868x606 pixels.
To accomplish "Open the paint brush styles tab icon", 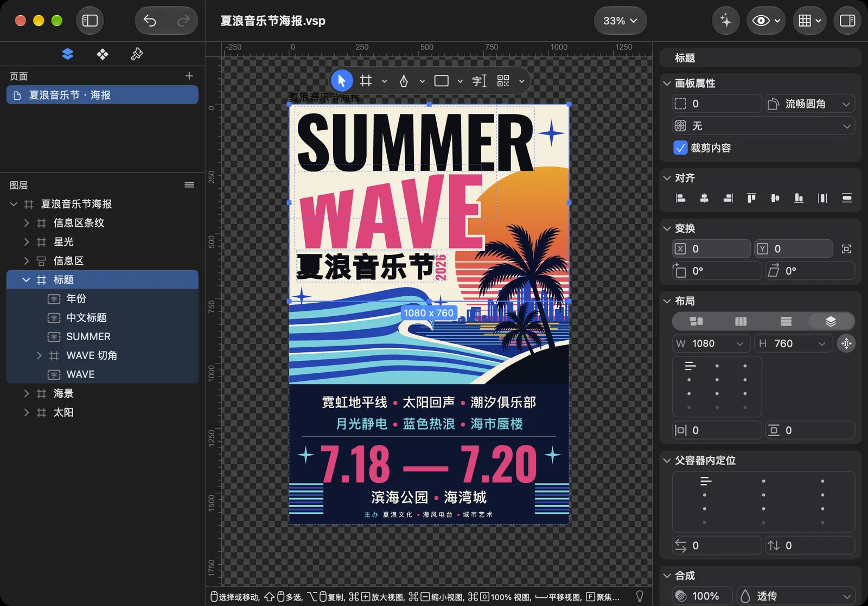I will click(x=137, y=54).
